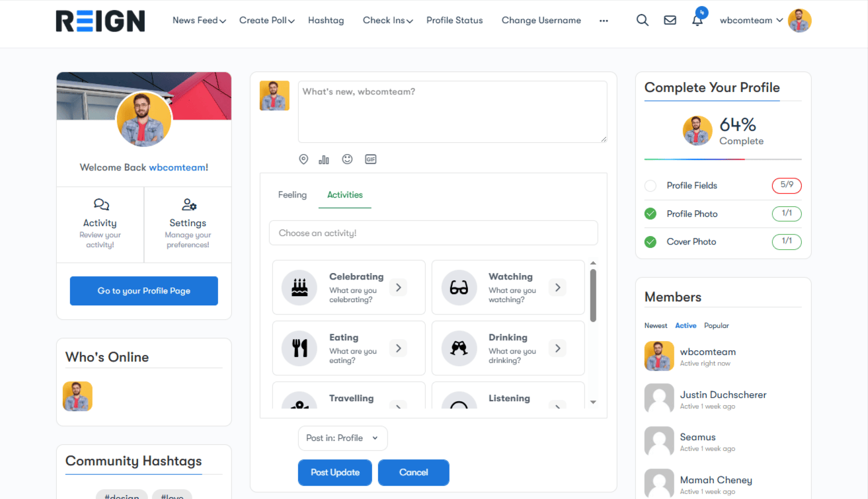Expand the Celebrating activity arrow

tap(397, 288)
